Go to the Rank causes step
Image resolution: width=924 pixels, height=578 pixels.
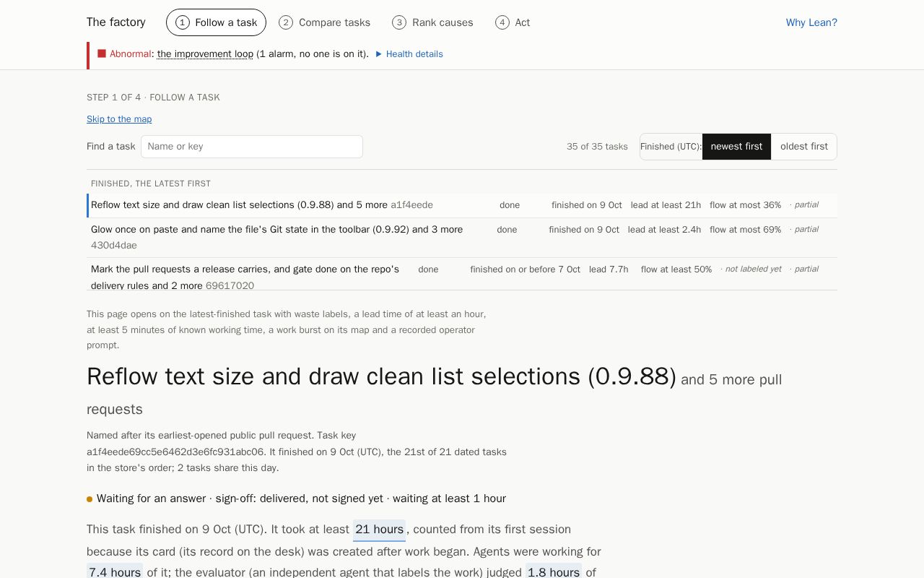click(x=433, y=22)
